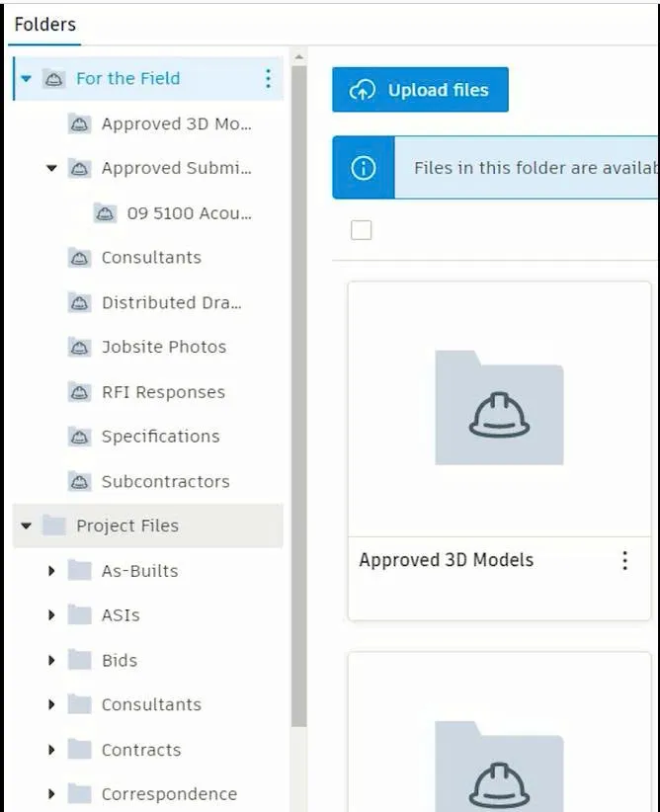Click the folder tree scrollbar thumb
660x812 pixels.
pyautogui.click(x=299, y=396)
